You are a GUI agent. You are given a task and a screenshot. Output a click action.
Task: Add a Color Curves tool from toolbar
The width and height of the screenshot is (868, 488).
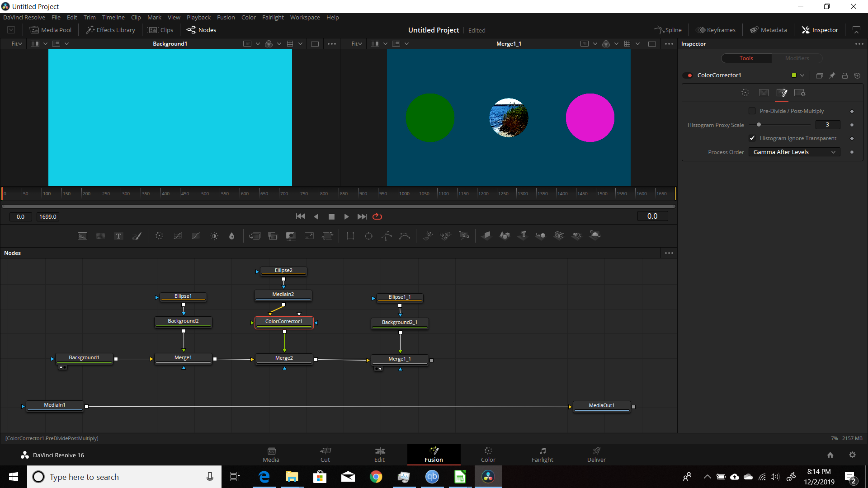click(178, 236)
